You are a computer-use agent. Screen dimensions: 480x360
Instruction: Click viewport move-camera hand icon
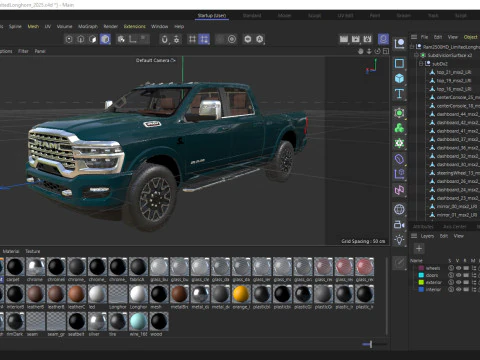click(x=361, y=51)
